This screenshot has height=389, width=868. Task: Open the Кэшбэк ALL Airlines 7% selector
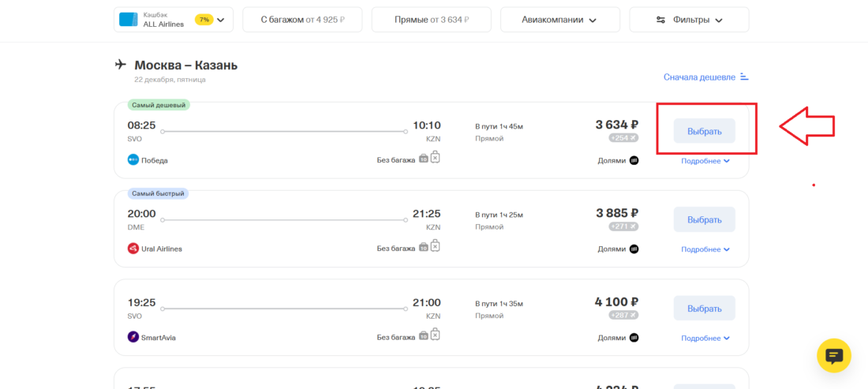pyautogui.click(x=173, y=20)
